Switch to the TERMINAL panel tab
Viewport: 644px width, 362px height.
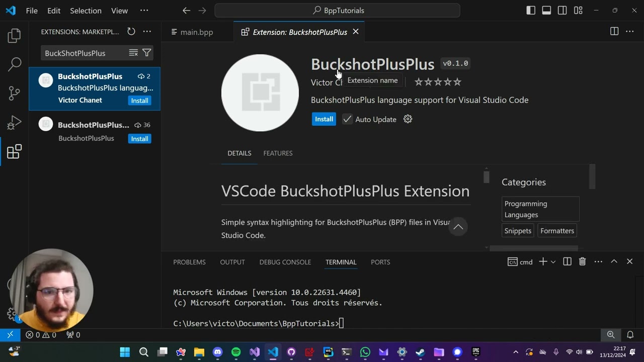(x=341, y=262)
